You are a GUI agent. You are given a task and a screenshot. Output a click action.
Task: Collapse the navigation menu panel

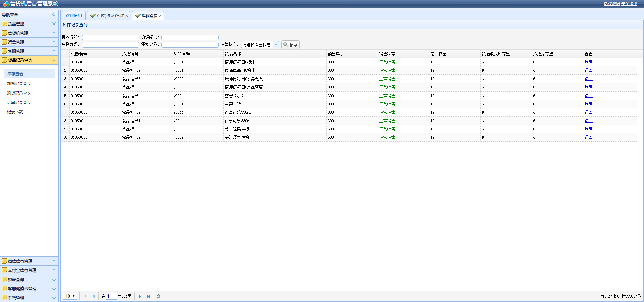point(54,15)
